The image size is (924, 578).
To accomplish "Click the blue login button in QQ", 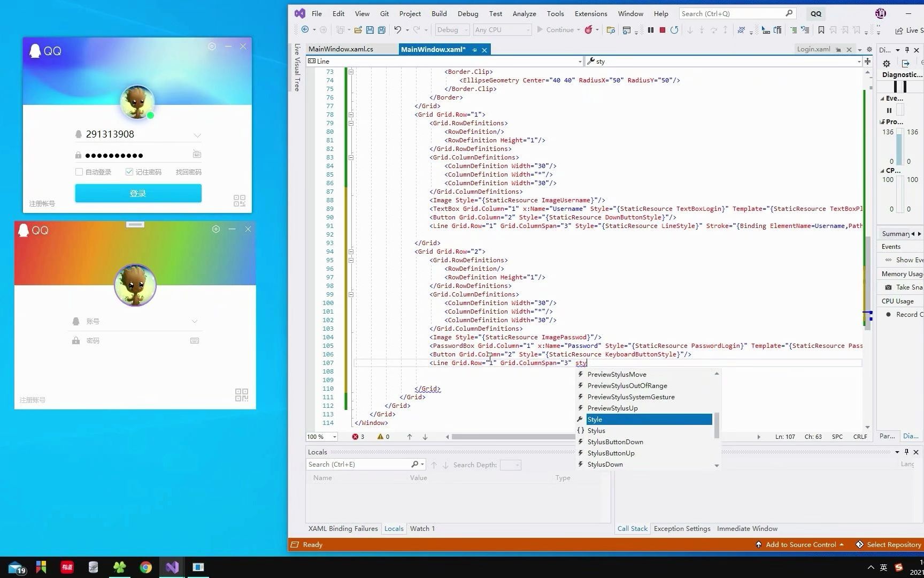I will pos(138,193).
